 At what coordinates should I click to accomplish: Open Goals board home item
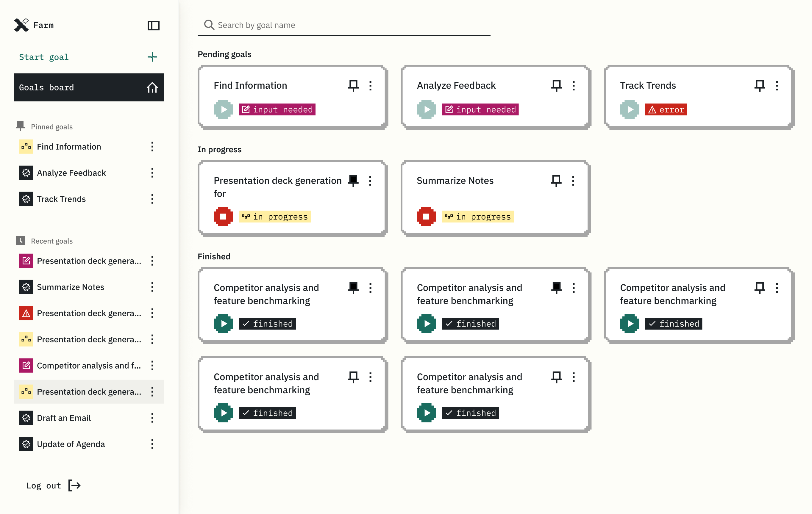89,87
